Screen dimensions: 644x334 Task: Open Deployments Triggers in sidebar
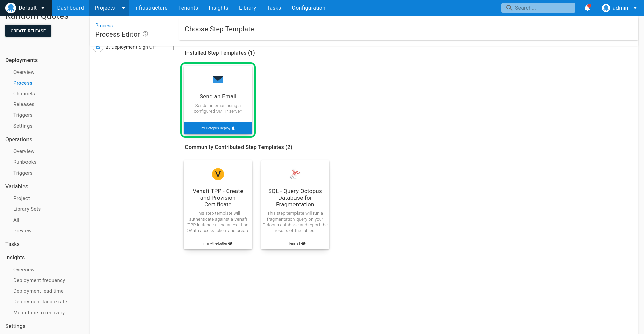pos(23,115)
